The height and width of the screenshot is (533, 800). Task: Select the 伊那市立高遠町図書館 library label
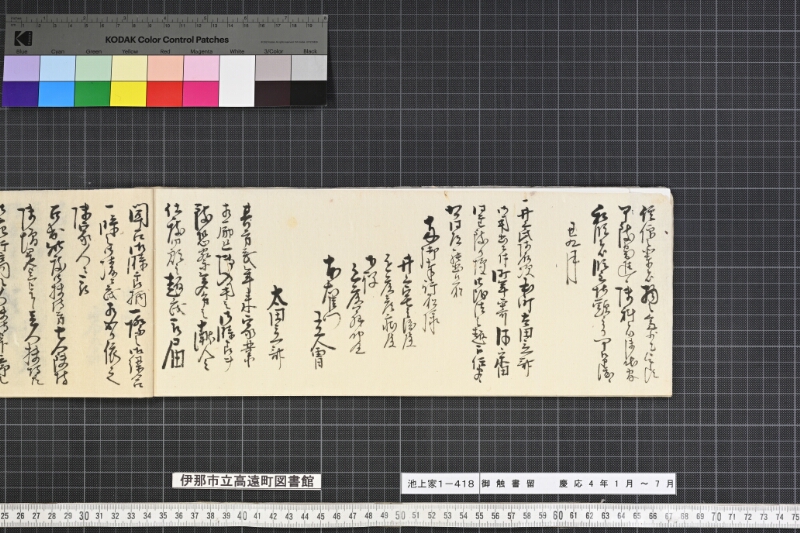[x=246, y=481]
